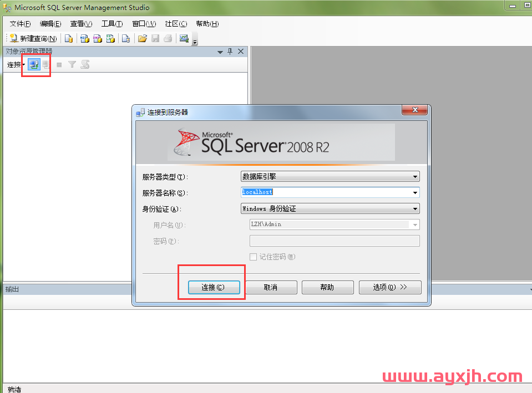Expand the 用户名 dropdown showing LZH\Admin
Screen dimensions: 532x393
tap(415, 225)
